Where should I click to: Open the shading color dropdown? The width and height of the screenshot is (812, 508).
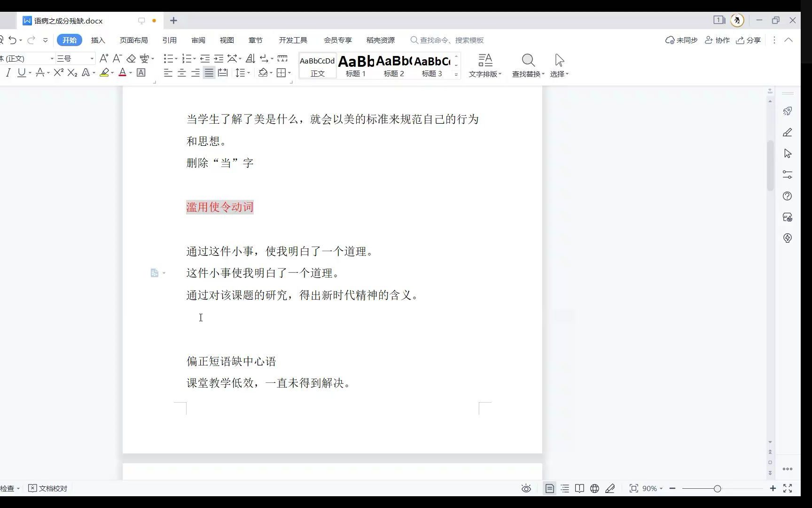click(x=271, y=73)
